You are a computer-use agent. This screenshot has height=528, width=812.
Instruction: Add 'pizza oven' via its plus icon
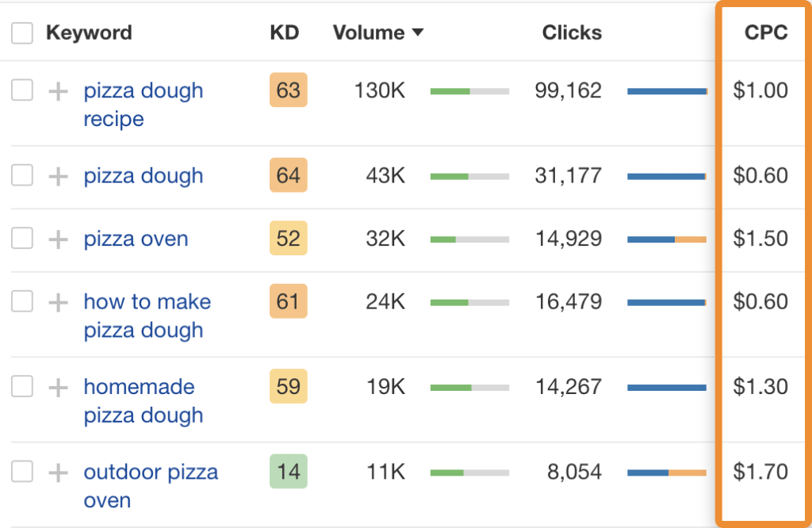point(57,239)
